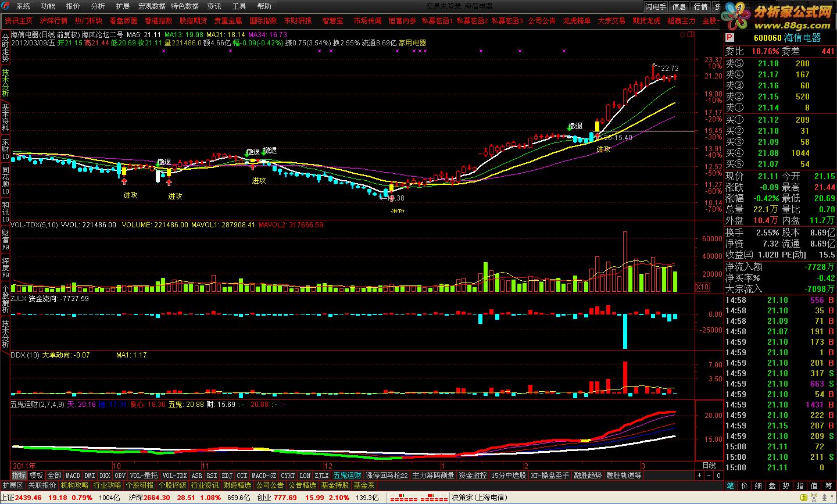
Task: Select the 资金监控 indicator tab
Action: tap(473, 476)
